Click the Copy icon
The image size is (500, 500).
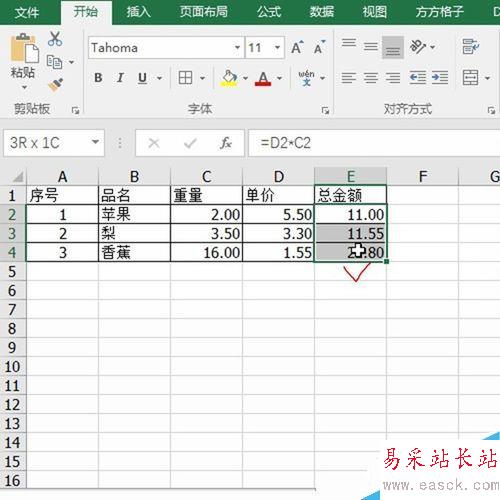(54, 62)
